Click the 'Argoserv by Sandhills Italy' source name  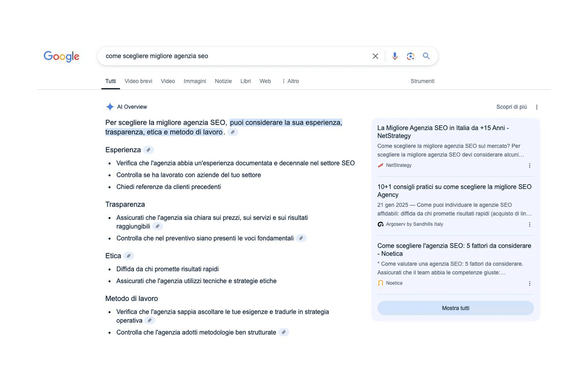tap(415, 224)
